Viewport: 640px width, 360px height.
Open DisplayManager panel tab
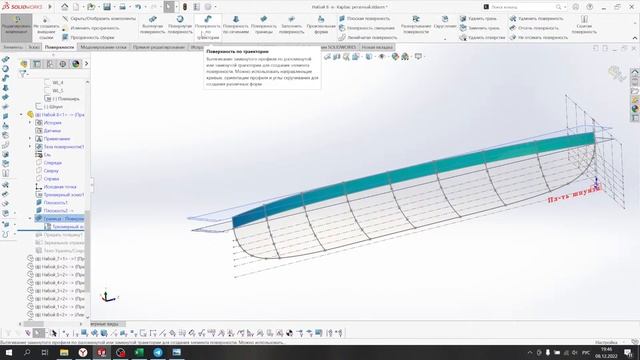[76, 64]
